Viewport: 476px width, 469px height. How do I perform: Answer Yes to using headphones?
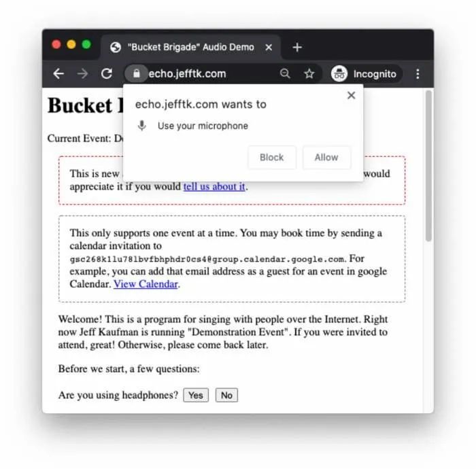click(x=196, y=396)
